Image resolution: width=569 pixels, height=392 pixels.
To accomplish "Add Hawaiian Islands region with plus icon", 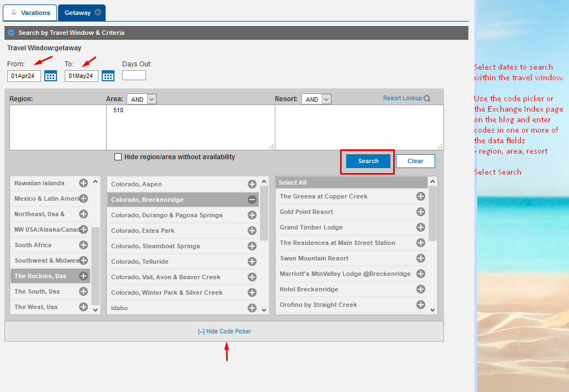I will pyautogui.click(x=83, y=183).
